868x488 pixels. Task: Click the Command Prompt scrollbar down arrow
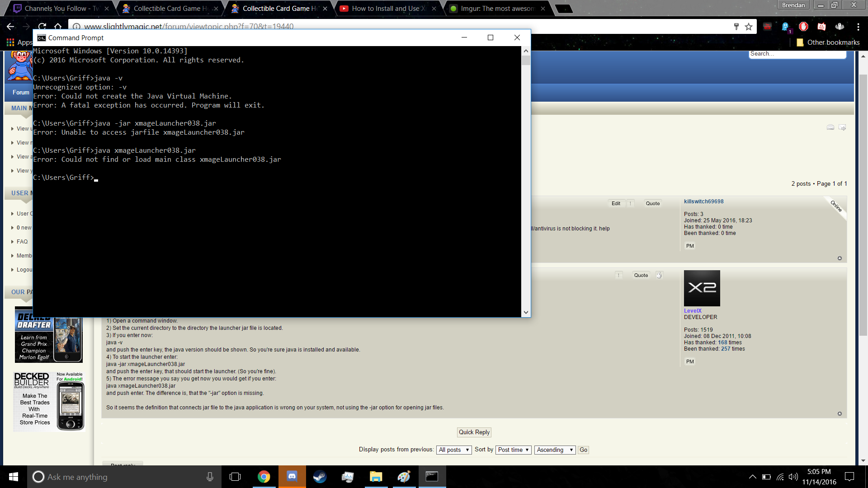point(526,312)
